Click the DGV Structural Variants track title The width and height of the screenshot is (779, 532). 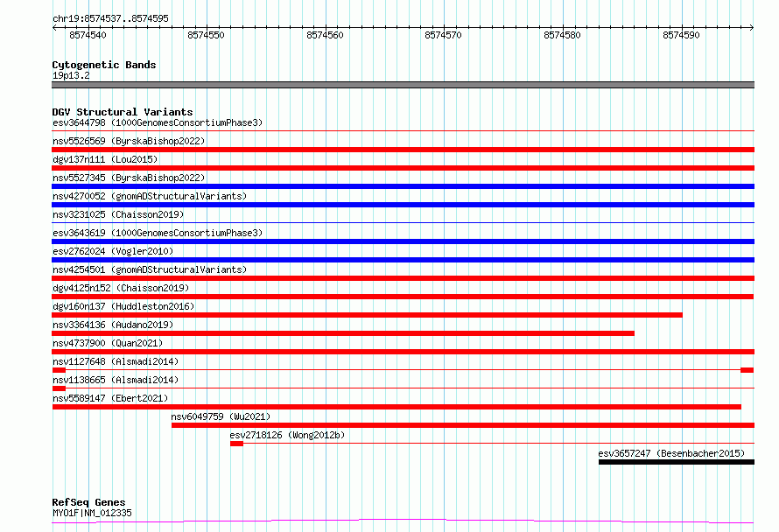[x=123, y=112]
